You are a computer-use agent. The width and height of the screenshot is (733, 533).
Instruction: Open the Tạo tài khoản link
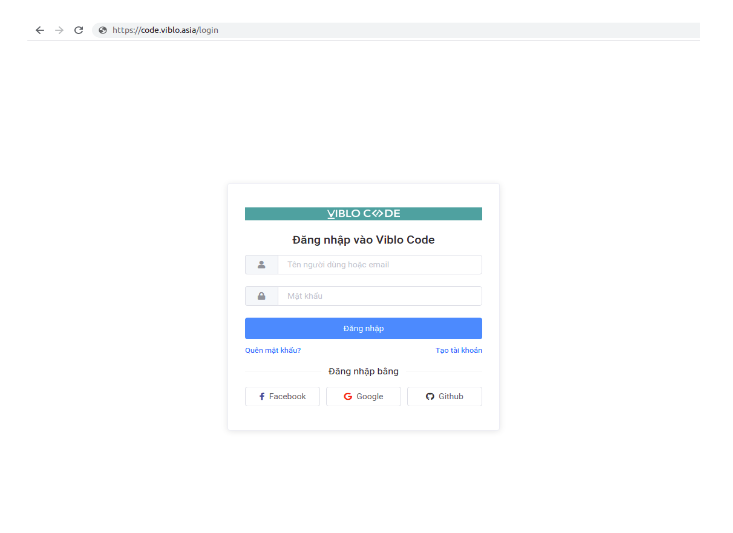tap(459, 350)
